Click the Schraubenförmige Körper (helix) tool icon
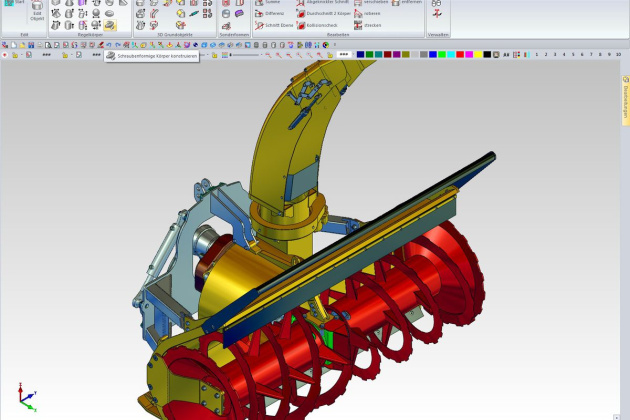 pyautogui.click(x=109, y=25)
